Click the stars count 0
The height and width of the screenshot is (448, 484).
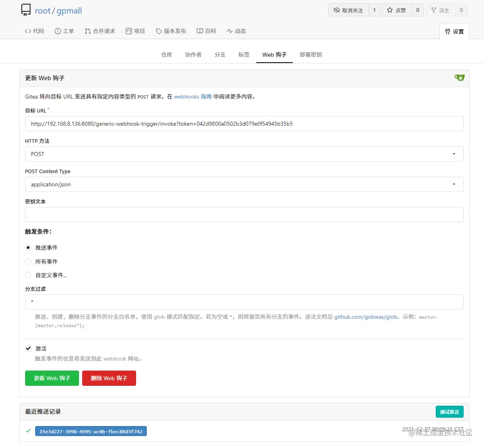[418, 10]
